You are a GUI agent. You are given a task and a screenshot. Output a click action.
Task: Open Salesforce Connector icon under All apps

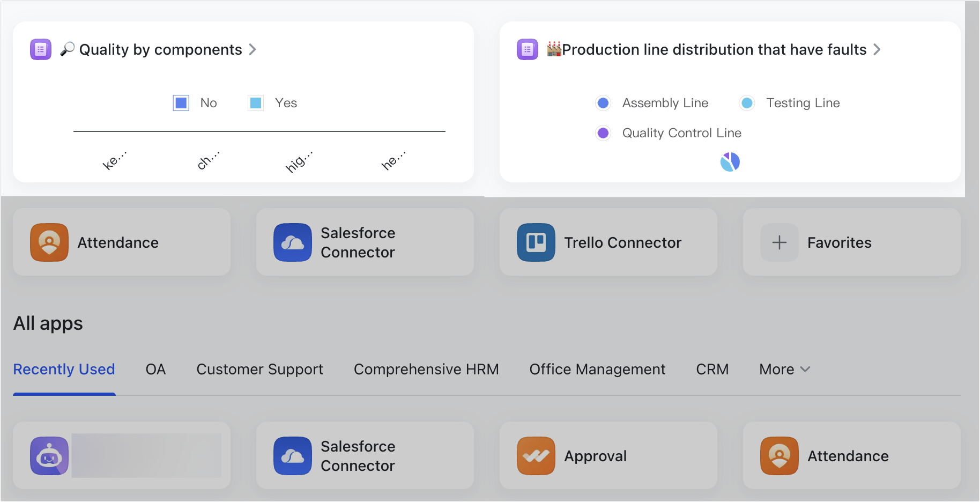293,456
